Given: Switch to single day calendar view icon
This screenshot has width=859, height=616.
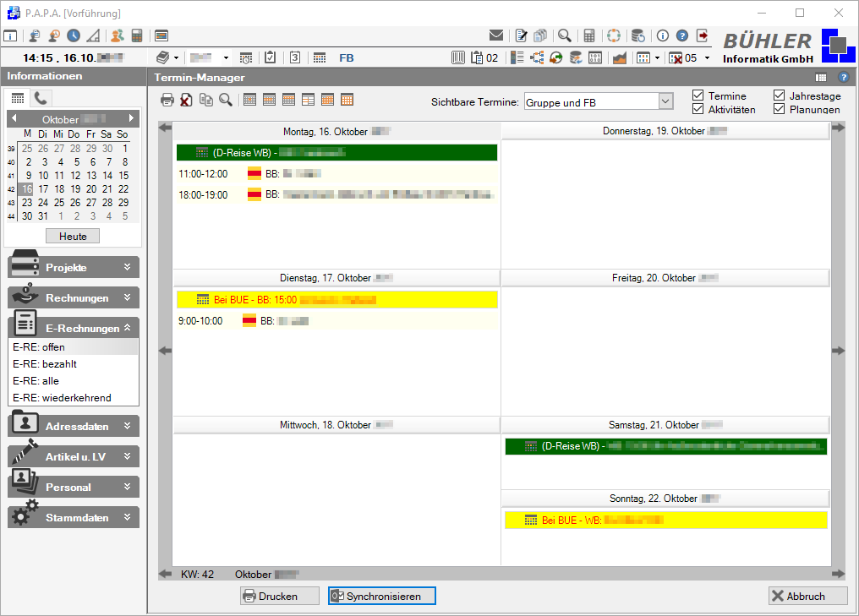Looking at the screenshot, I should [249, 100].
